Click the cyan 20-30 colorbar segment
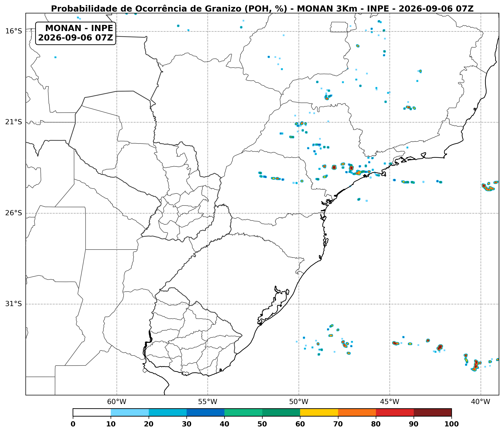 [x=168, y=412]
